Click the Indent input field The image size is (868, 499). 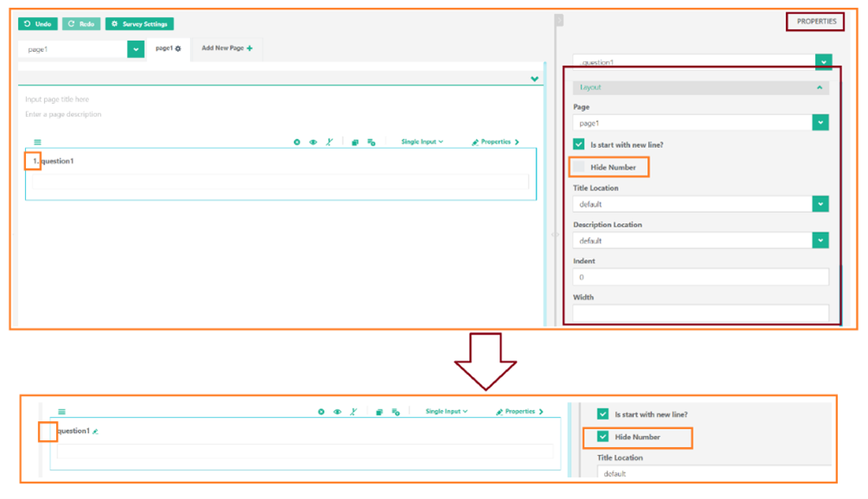click(x=700, y=277)
